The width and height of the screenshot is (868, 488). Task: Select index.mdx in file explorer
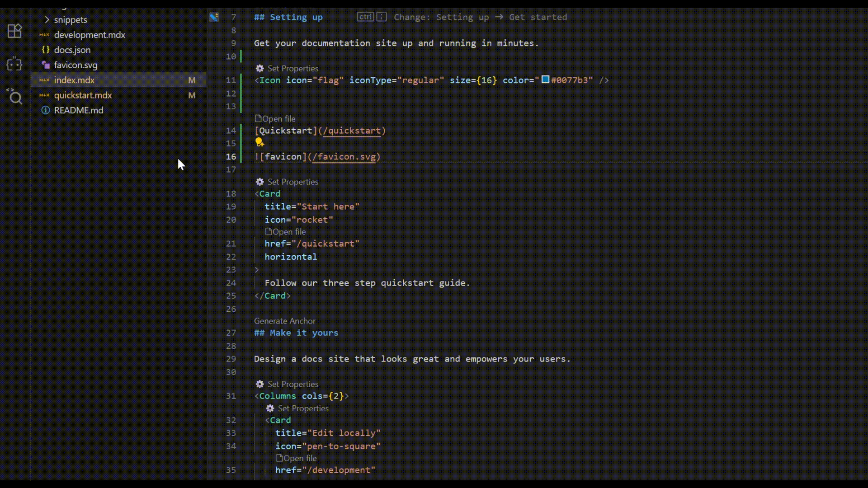tap(118, 80)
